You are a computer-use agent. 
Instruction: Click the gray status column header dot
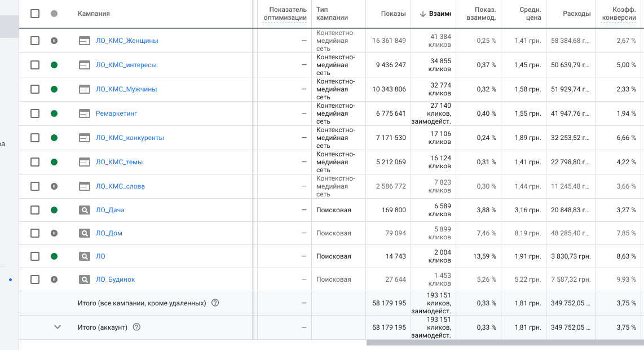(x=54, y=14)
